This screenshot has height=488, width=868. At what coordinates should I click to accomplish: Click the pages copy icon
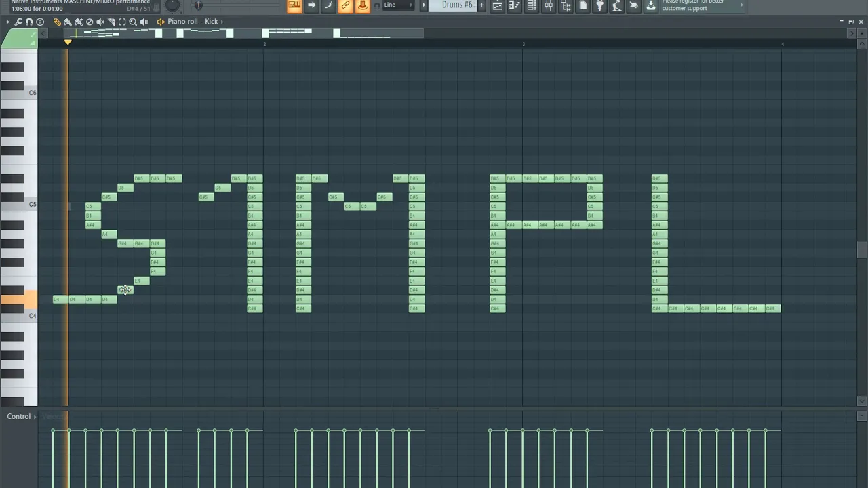(x=583, y=5)
